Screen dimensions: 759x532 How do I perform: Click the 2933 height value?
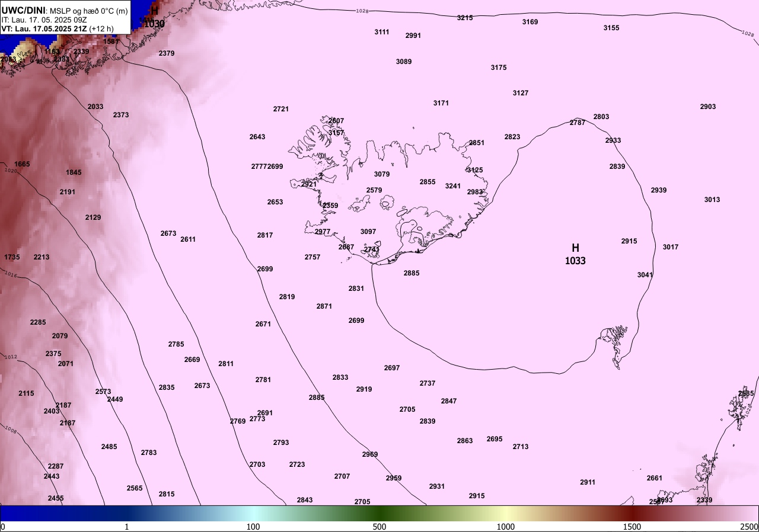613,140
